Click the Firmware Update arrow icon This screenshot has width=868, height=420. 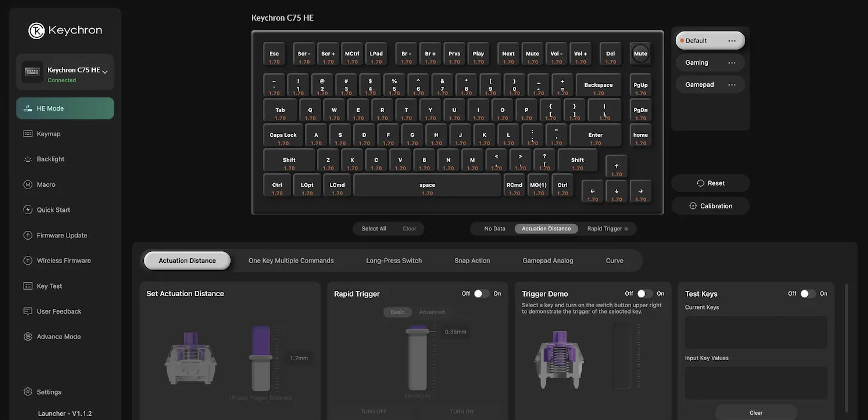pyautogui.click(x=28, y=235)
